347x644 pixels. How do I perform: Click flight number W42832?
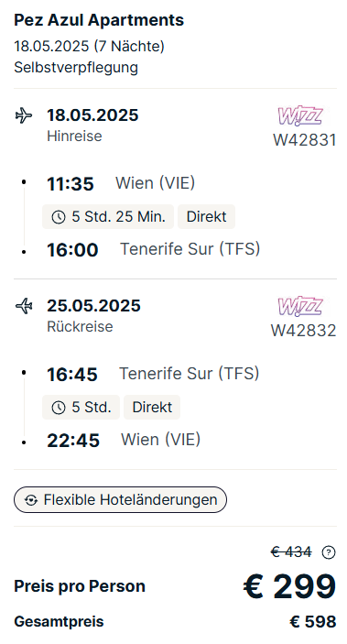coord(303,331)
